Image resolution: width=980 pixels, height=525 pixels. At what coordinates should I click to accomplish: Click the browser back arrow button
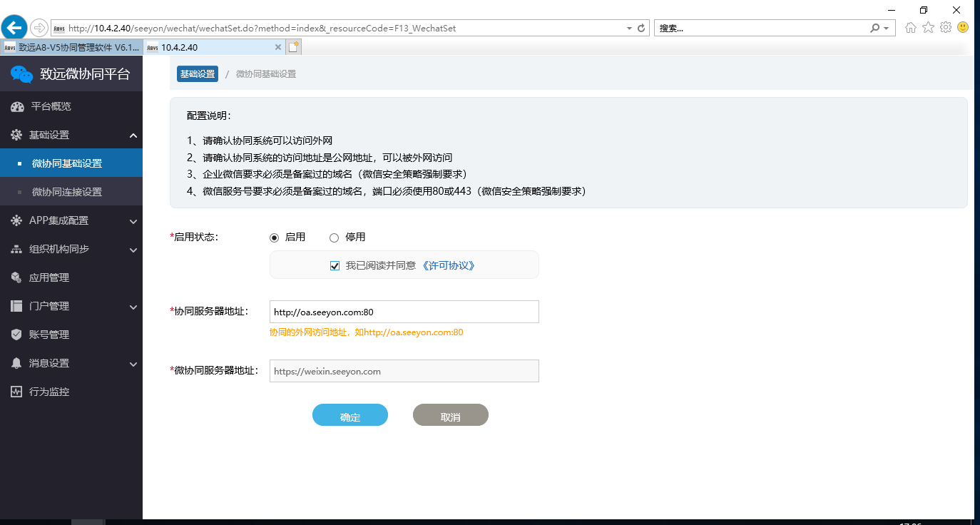pos(14,28)
